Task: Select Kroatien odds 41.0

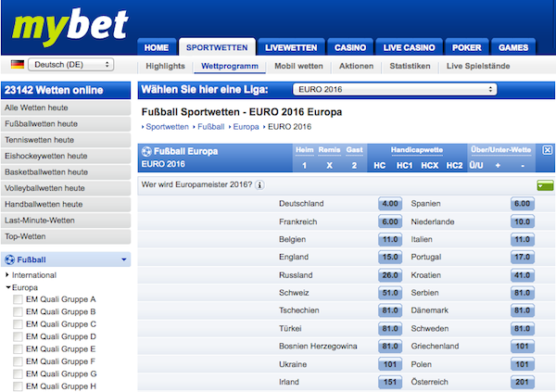Action: 523,275
